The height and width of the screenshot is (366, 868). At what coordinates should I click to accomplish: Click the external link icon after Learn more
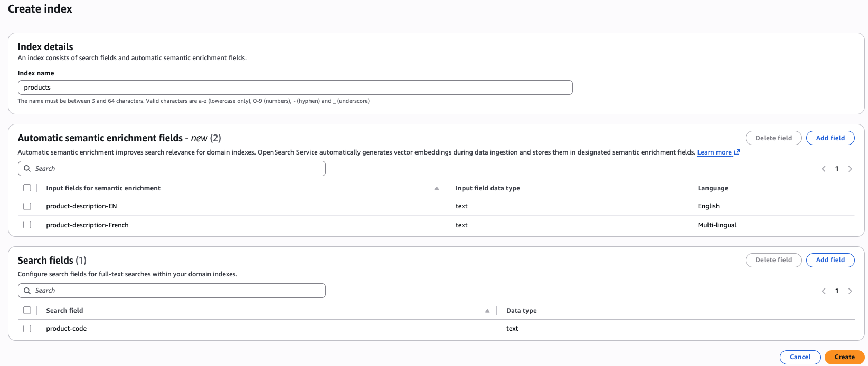click(x=737, y=152)
